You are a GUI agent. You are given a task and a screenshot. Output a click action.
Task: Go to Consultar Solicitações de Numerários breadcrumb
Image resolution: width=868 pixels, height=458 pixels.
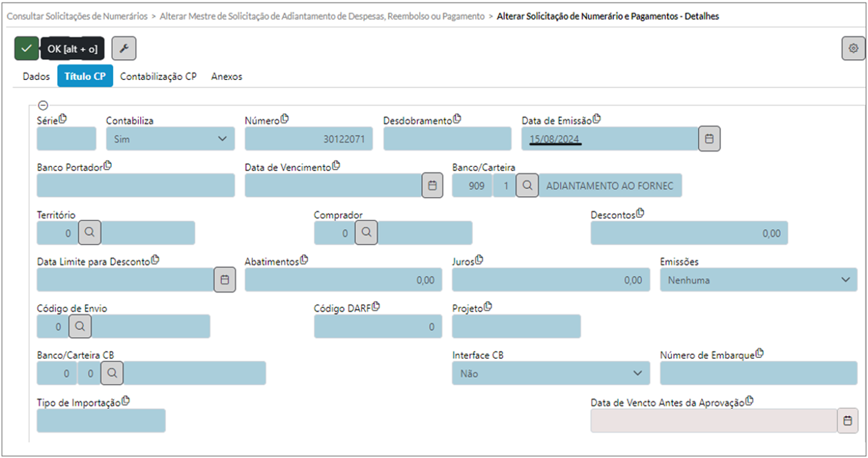(77, 17)
